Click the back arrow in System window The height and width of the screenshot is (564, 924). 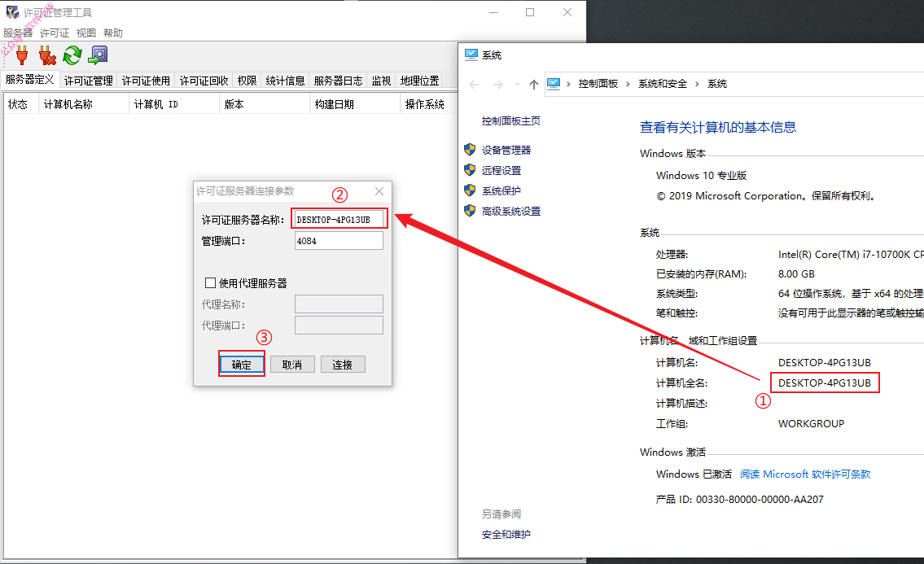pyautogui.click(x=474, y=85)
